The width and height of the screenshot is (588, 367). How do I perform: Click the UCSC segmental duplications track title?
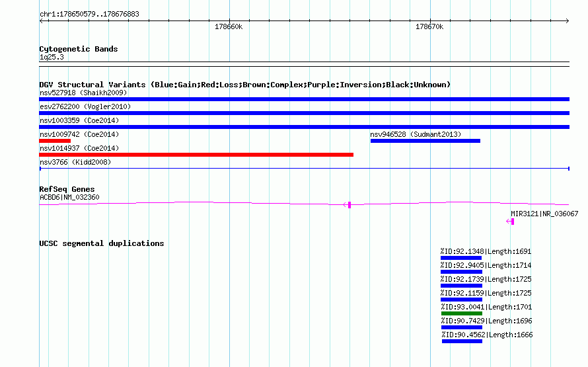click(102, 243)
